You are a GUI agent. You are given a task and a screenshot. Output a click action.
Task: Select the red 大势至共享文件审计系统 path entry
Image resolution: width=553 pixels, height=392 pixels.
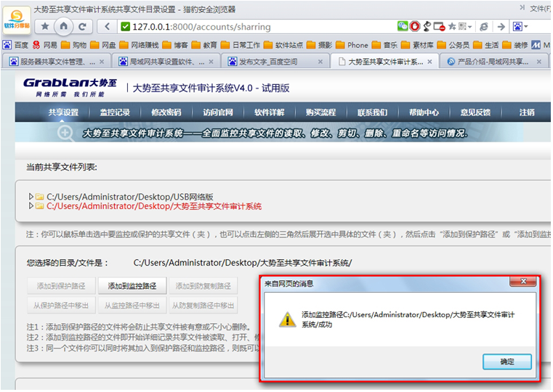coord(154,206)
